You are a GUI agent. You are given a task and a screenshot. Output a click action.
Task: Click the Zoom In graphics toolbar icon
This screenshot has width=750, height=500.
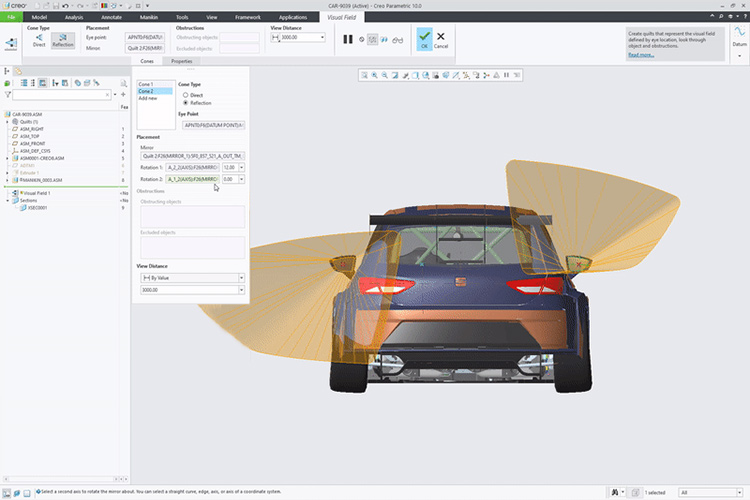tap(374, 75)
